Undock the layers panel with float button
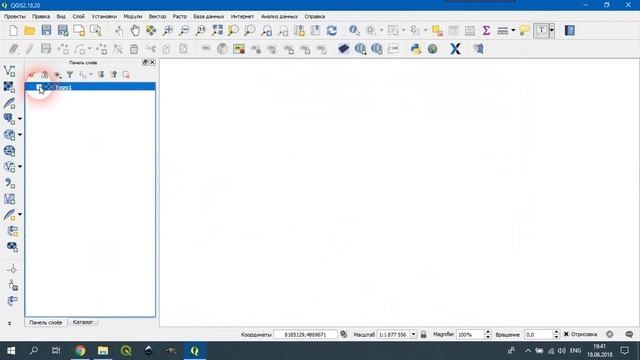The width and height of the screenshot is (640, 360). [145, 62]
